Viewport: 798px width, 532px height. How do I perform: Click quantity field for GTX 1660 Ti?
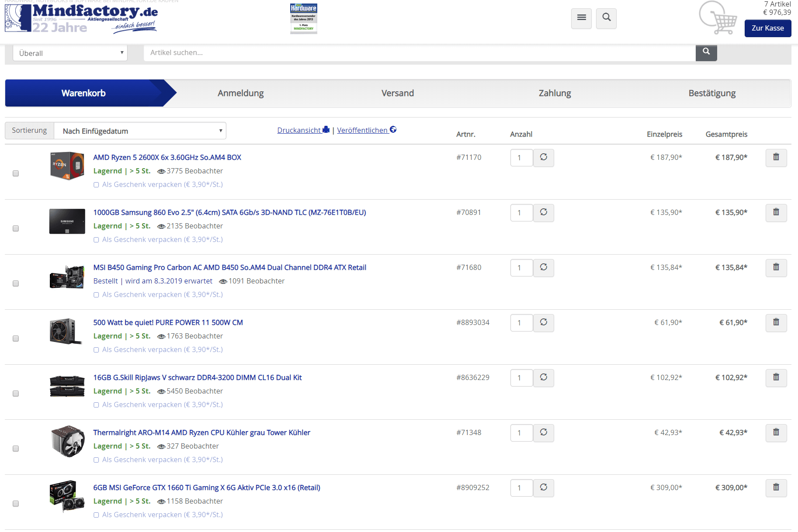click(521, 488)
